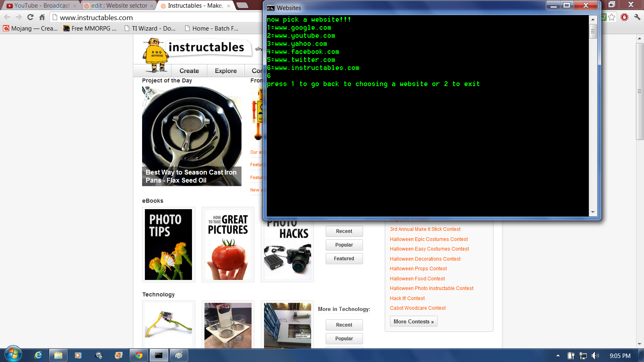Open the AdBlock stop-sign extension icon
The height and width of the screenshot is (362, 644).
pos(624,17)
